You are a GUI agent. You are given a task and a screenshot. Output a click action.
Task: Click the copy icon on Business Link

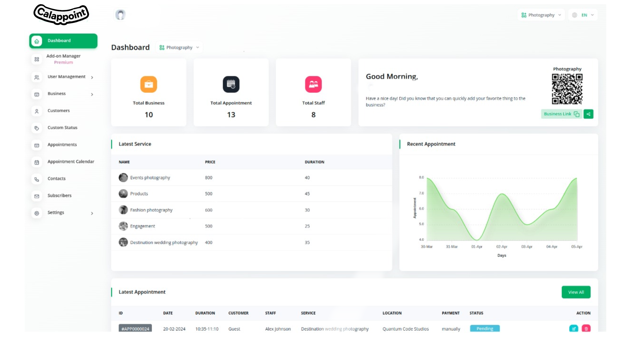[577, 114]
